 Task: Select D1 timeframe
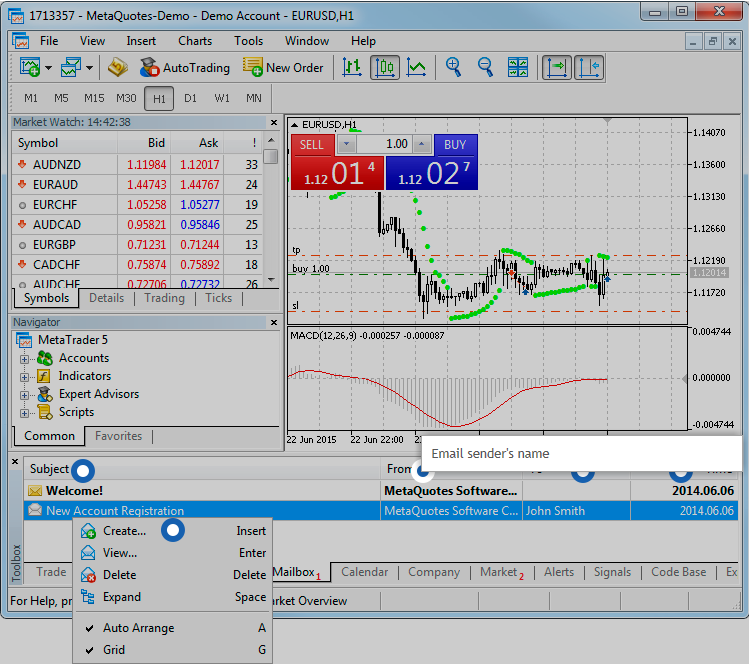coord(191,98)
